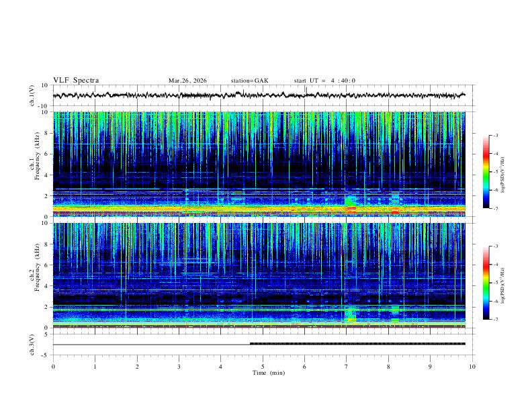Click the ch.2 colorbar "log(PSD)(V²/Hz)" label
Viewport: 532px width, 411px height.
[503, 285]
